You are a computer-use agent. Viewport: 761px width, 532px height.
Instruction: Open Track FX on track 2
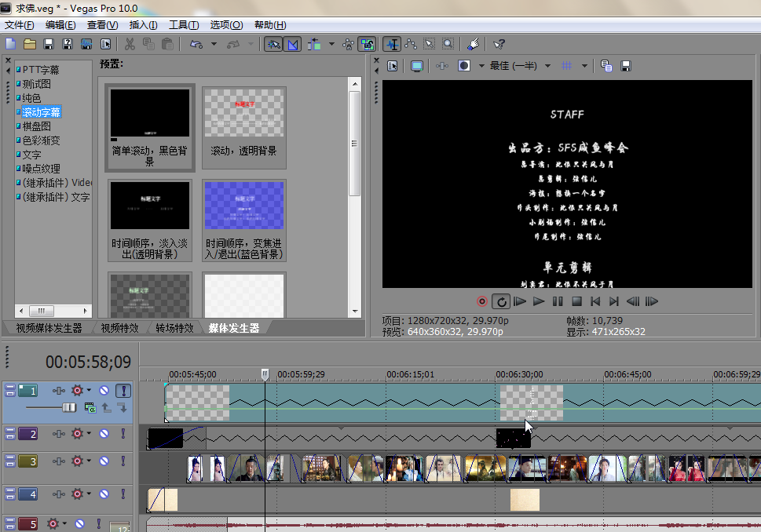coord(59,434)
